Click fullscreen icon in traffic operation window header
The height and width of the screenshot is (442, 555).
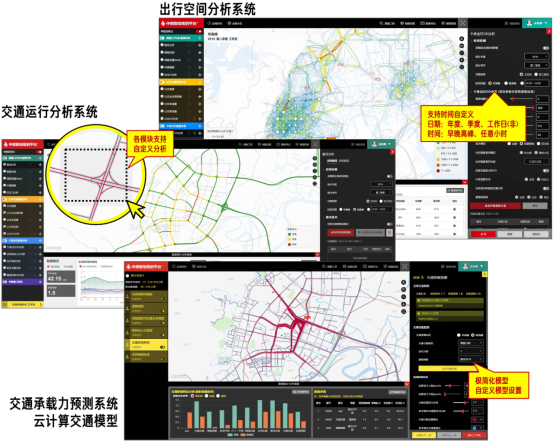click(x=315, y=144)
